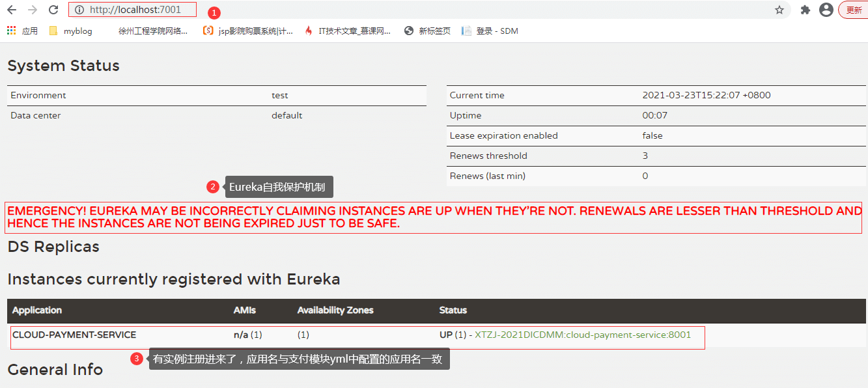
Task: Open the 徐州工程学院网络 bookmark
Action: pyautogui.click(x=153, y=31)
